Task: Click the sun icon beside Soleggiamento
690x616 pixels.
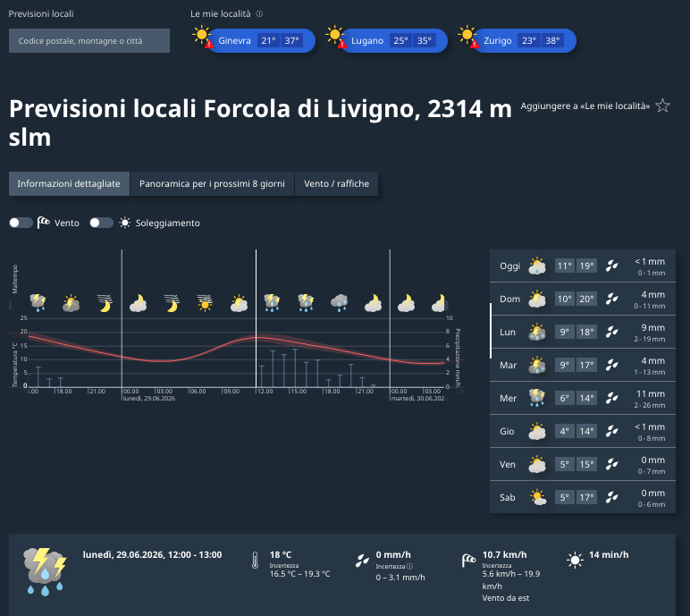Action: [125, 223]
